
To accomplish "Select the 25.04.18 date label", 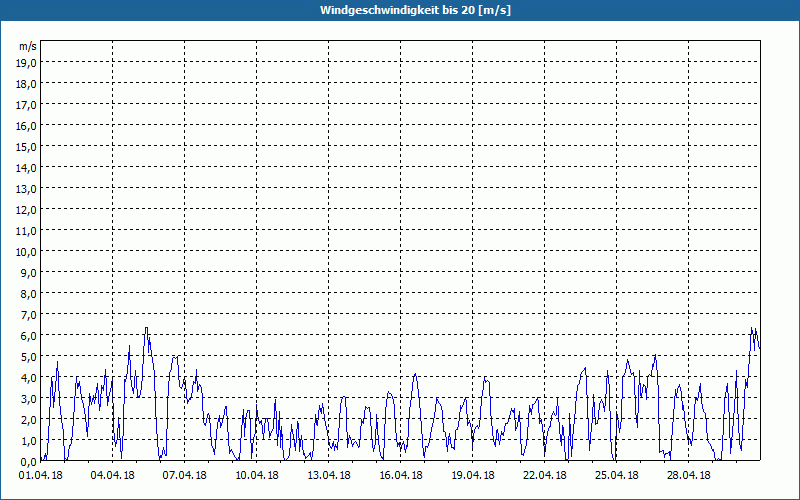I will (x=616, y=475).
